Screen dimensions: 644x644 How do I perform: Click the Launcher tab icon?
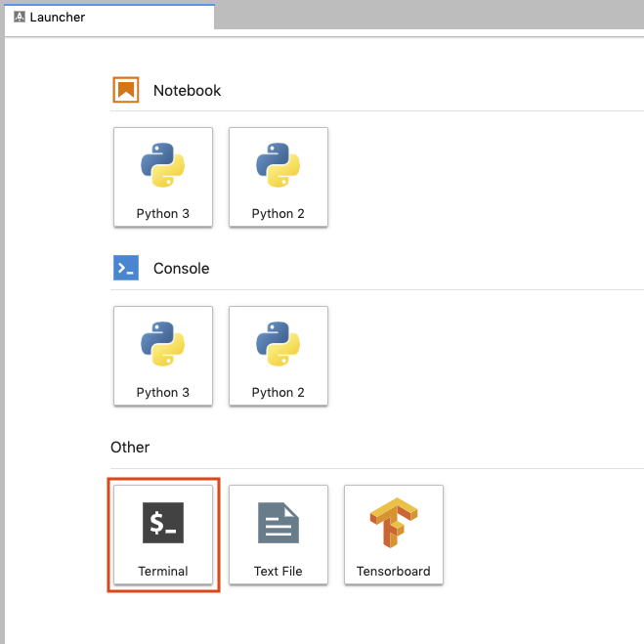pos(20,17)
